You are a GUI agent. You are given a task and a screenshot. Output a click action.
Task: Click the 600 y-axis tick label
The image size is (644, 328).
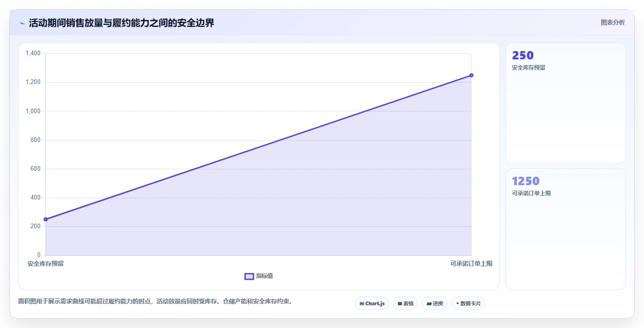(x=36, y=169)
